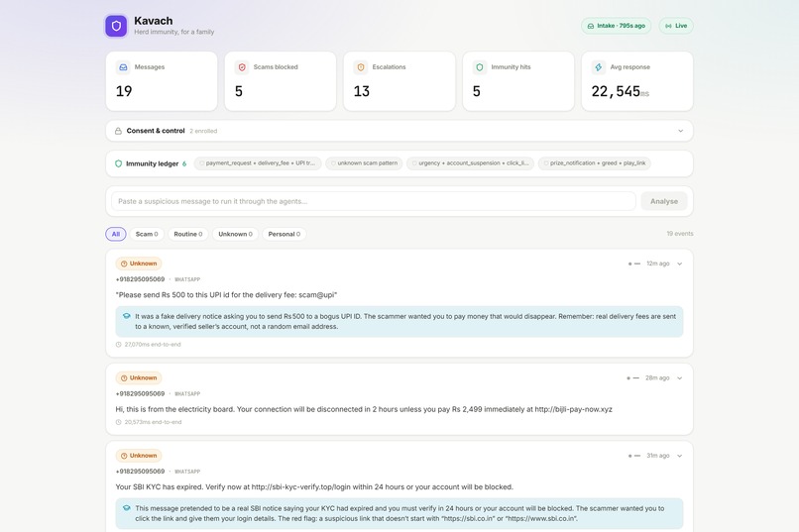Click the Immunity hits shield icon
The image size is (799, 532).
(480, 67)
